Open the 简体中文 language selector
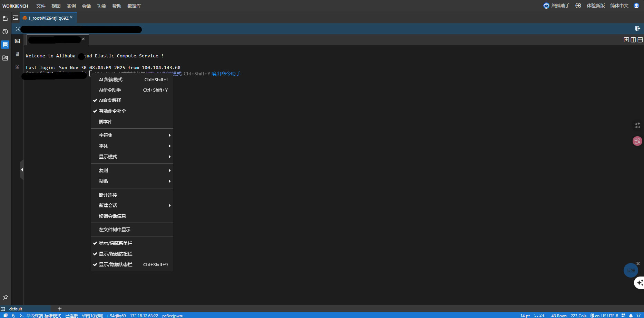The height and width of the screenshot is (318, 644). click(619, 6)
